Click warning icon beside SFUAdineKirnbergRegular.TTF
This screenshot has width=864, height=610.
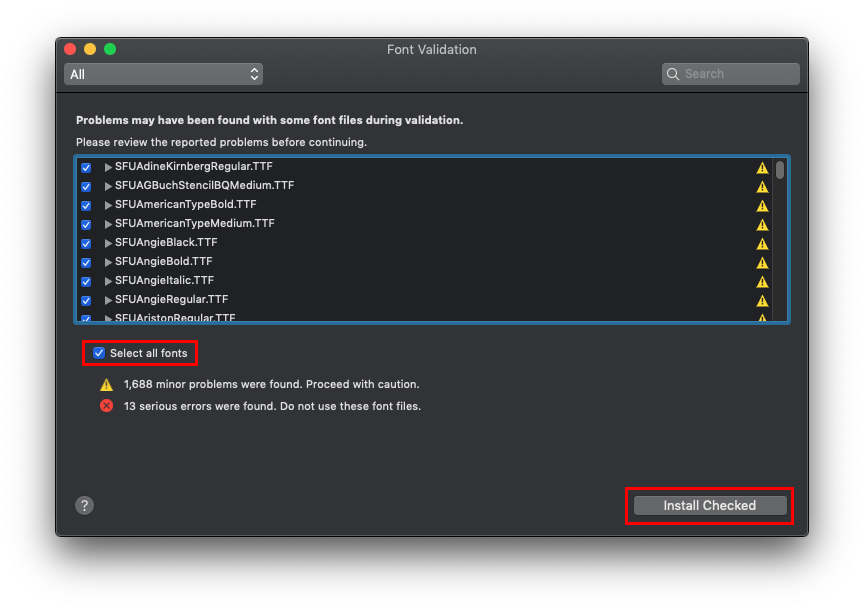[x=762, y=168]
